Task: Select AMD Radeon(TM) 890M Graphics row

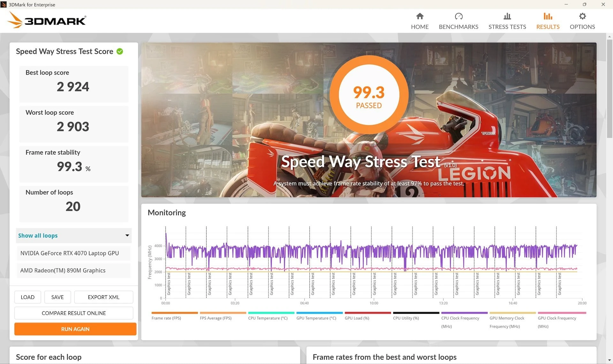Action: [x=74, y=270]
